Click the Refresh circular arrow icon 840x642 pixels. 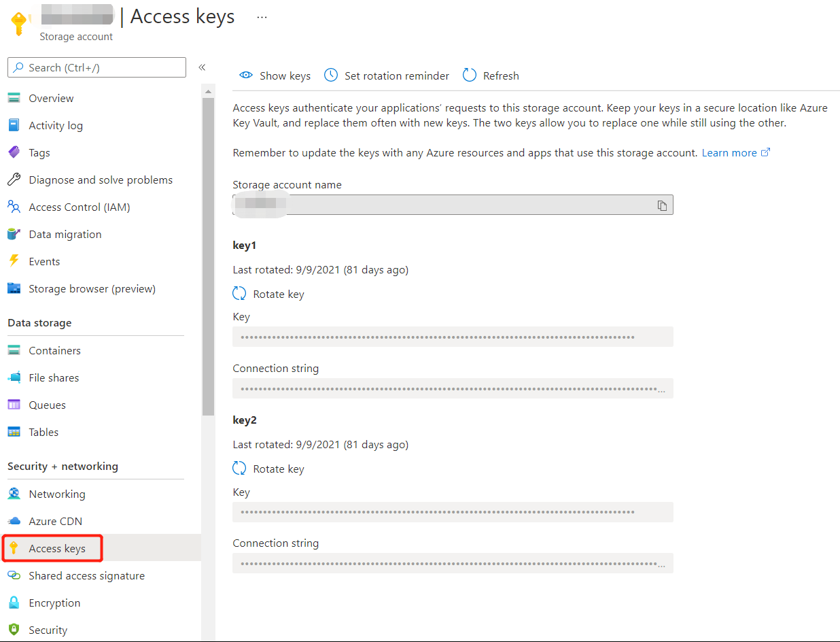(470, 75)
